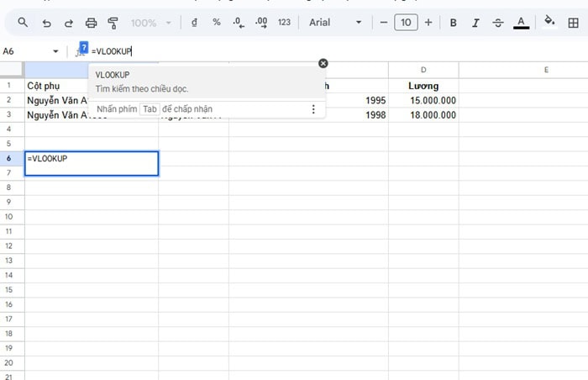Toggle bold formatting

tap(454, 23)
